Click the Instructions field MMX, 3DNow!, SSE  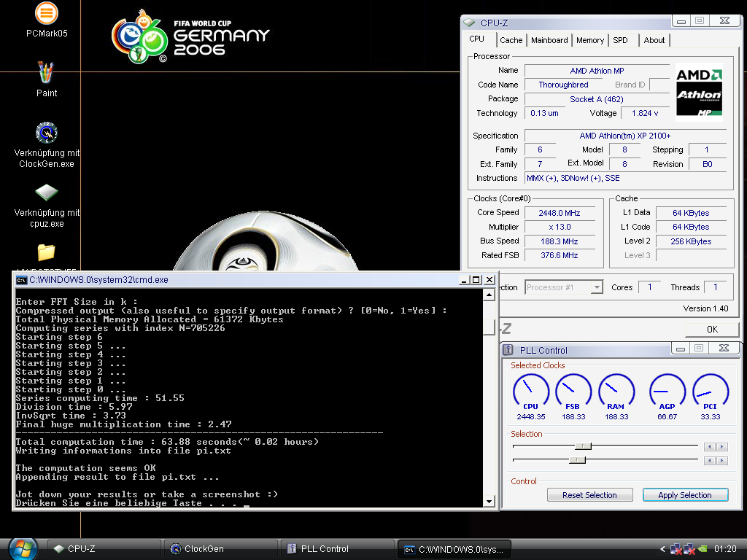[625, 178]
